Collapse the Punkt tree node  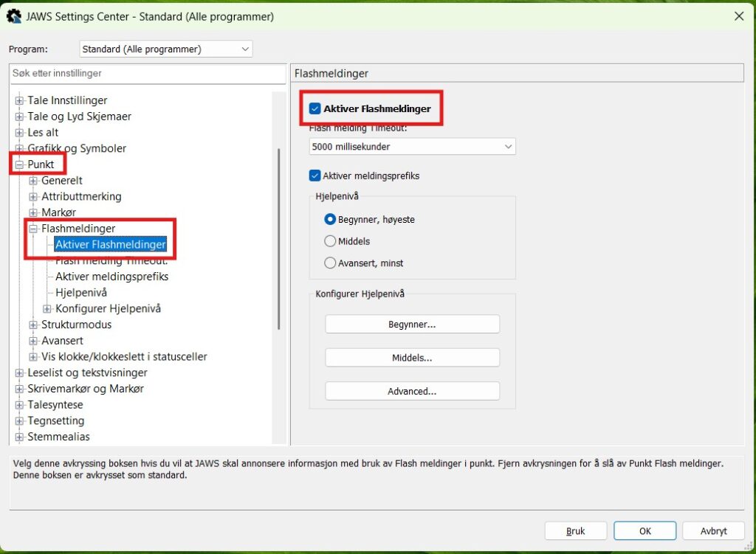click(x=19, y=165)
